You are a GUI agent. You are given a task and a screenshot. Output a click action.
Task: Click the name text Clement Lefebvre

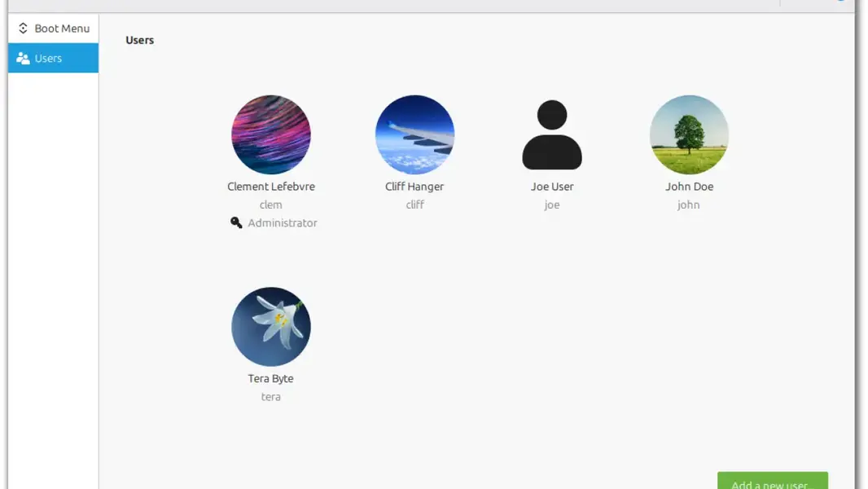coord(270,187)
